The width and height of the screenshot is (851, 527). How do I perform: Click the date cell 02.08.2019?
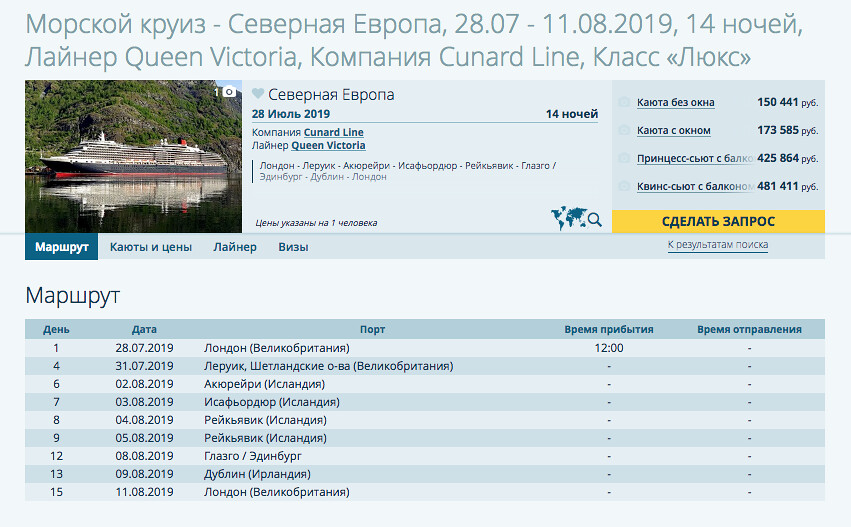pos(144,384)
